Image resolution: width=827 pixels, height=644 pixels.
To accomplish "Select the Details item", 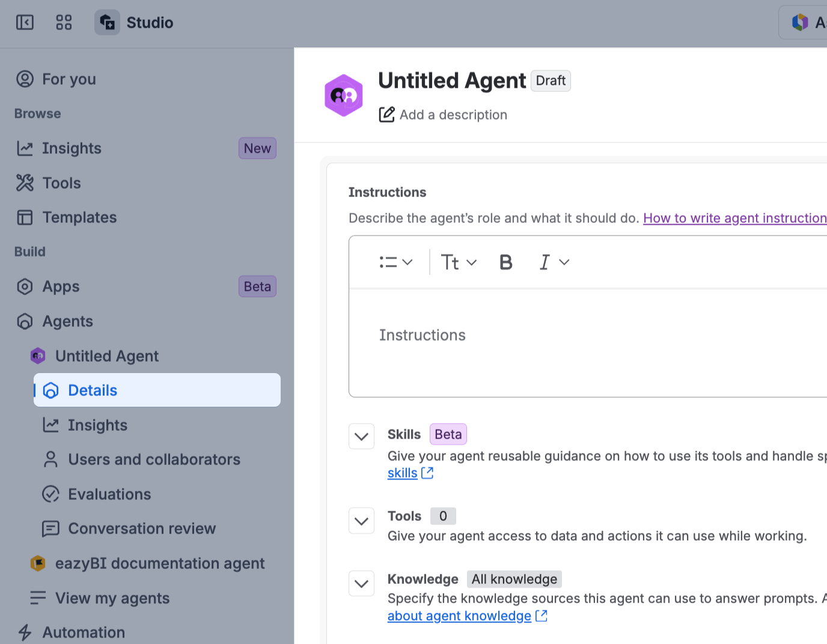I will point(157,390).
